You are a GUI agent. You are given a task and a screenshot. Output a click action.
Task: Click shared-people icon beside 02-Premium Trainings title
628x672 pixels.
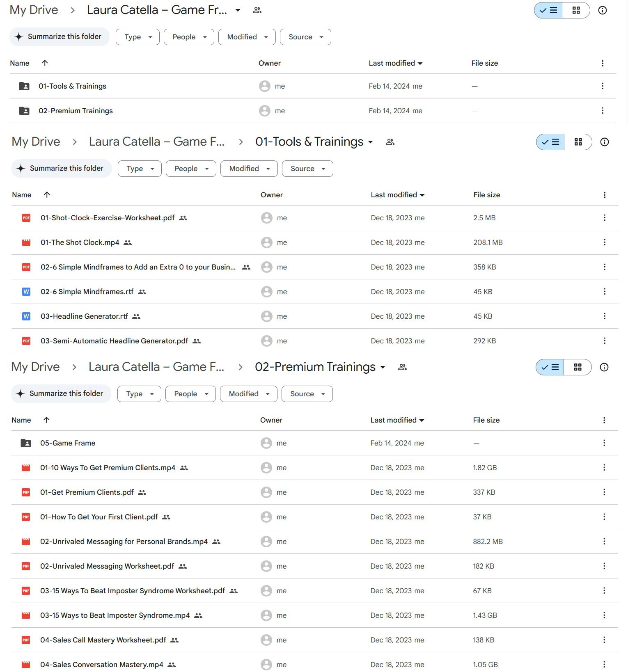click(402, 367)
